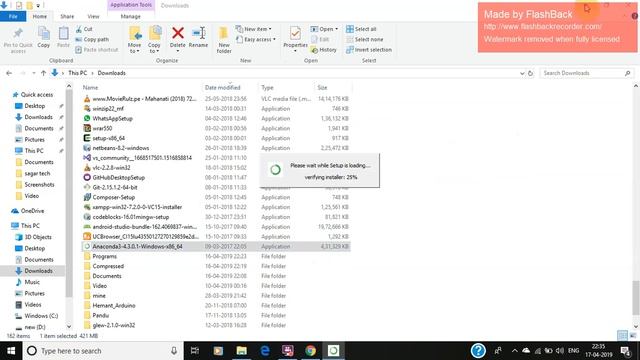Click the Search Downloads field
The image size is (640, 360).
click(x=586, y=73)
